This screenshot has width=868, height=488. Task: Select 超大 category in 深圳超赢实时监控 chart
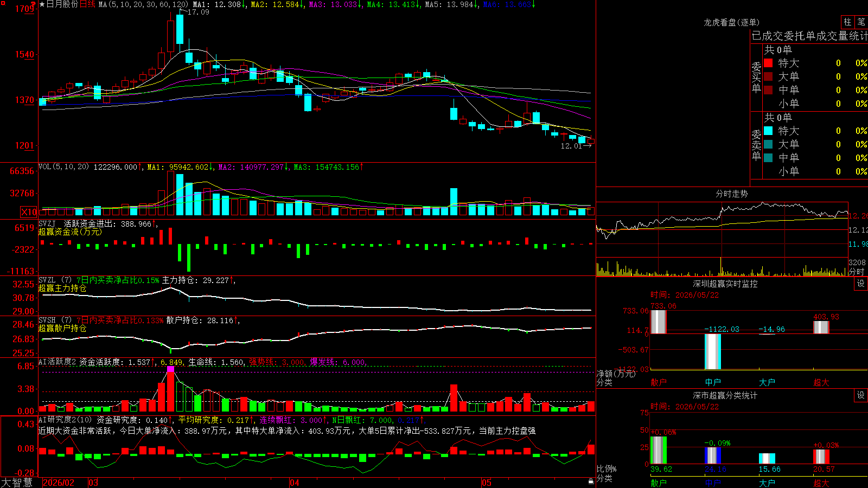pyautogui.click(x=821, y=382)
